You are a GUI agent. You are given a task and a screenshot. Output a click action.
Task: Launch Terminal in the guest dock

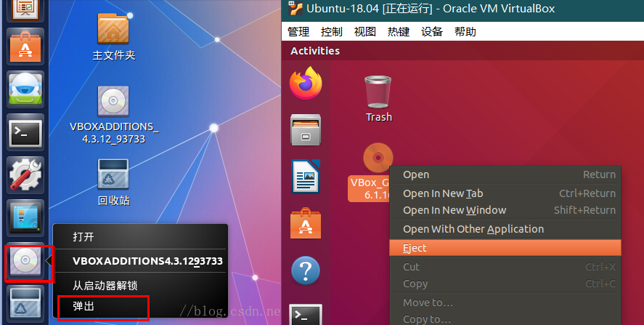point(305,315)
